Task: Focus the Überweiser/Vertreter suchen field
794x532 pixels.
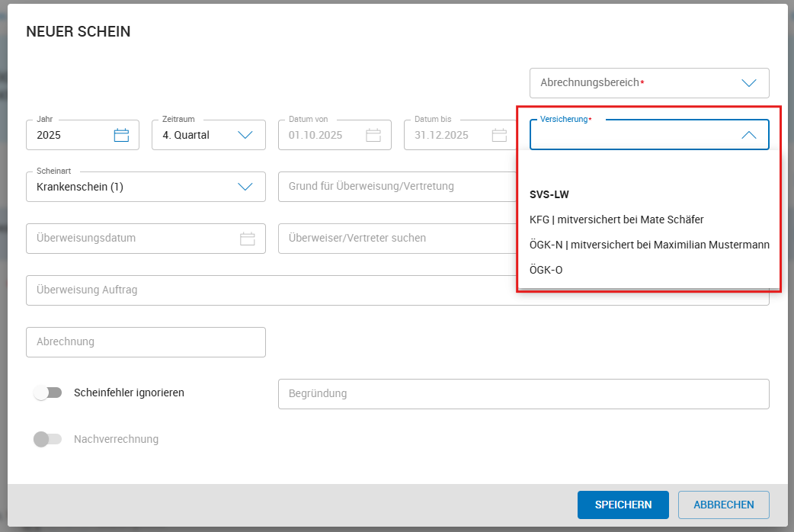Action: point(396,239)
